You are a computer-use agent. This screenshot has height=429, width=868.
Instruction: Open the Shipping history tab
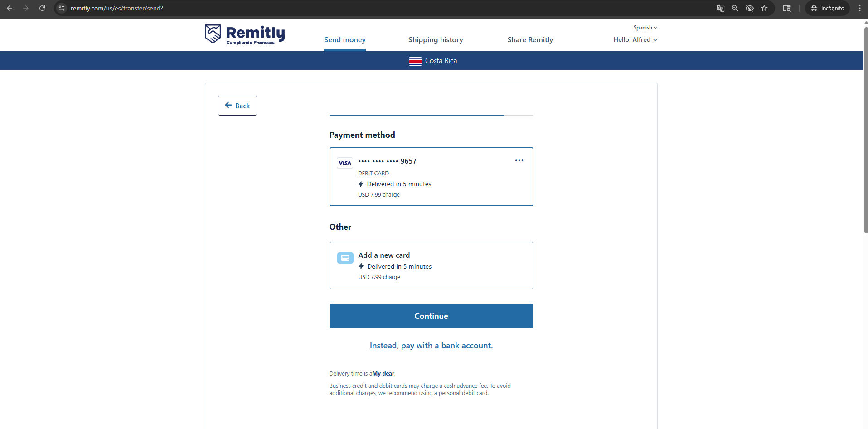coord(435,40)
